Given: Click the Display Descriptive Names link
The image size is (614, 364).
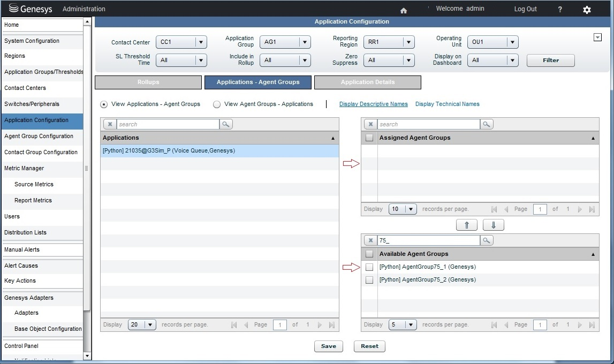Looking at the screenshot, I should coord(374,104).
